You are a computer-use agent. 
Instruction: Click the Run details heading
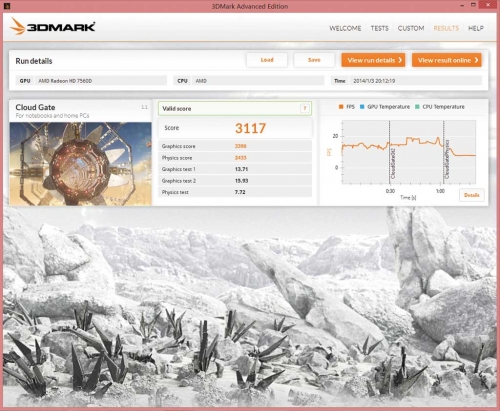(x=34, y=61)
